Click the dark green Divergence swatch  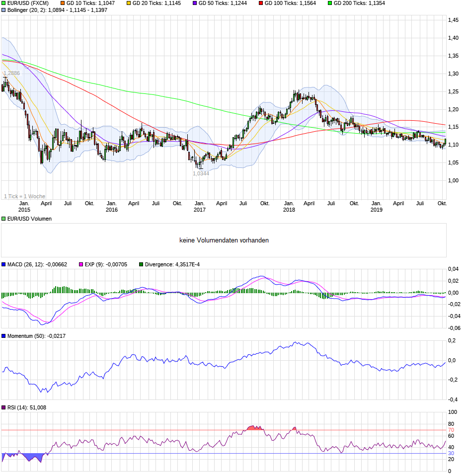[141, 264]
